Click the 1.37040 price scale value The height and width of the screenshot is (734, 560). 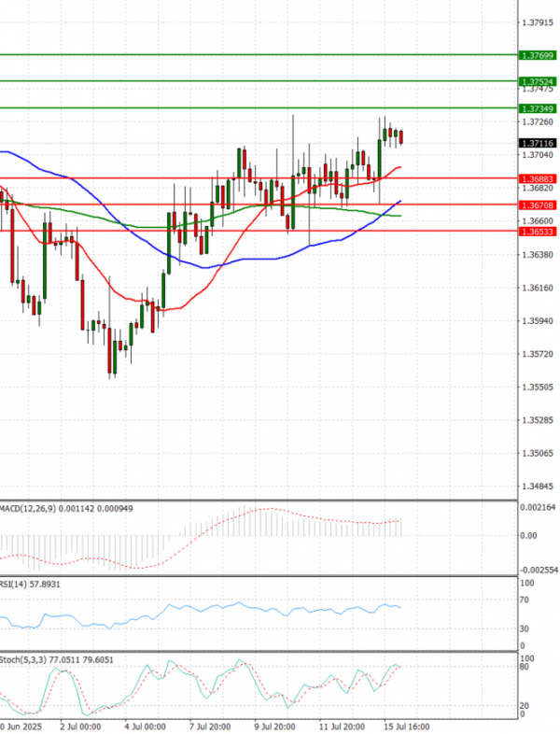pyautogui.click(x=538, y=155)
